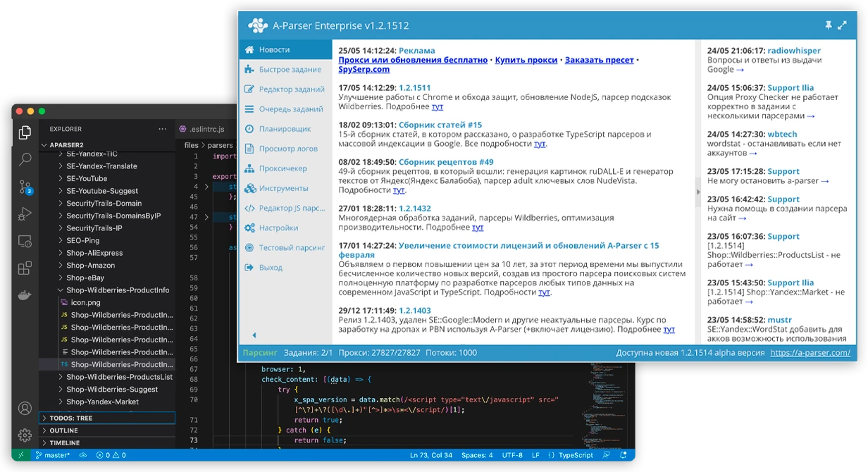Switch to the .eslintrc.js editor tab
This screenshot has width=868, height=472.
206,129
